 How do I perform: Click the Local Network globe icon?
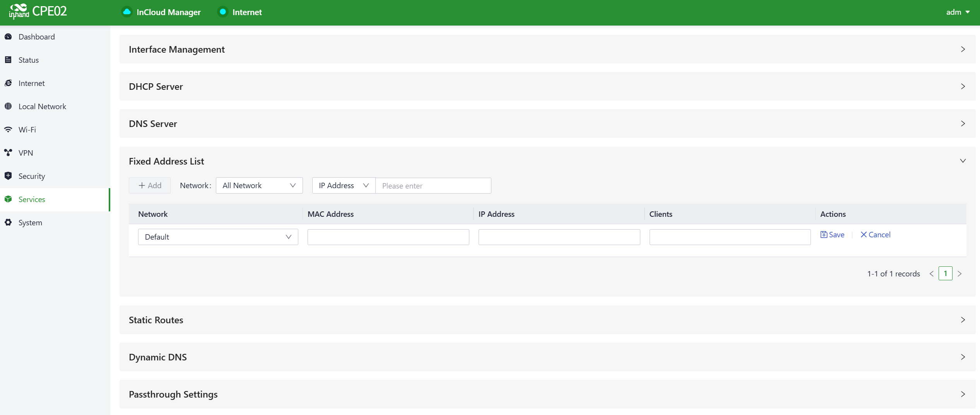8,106
